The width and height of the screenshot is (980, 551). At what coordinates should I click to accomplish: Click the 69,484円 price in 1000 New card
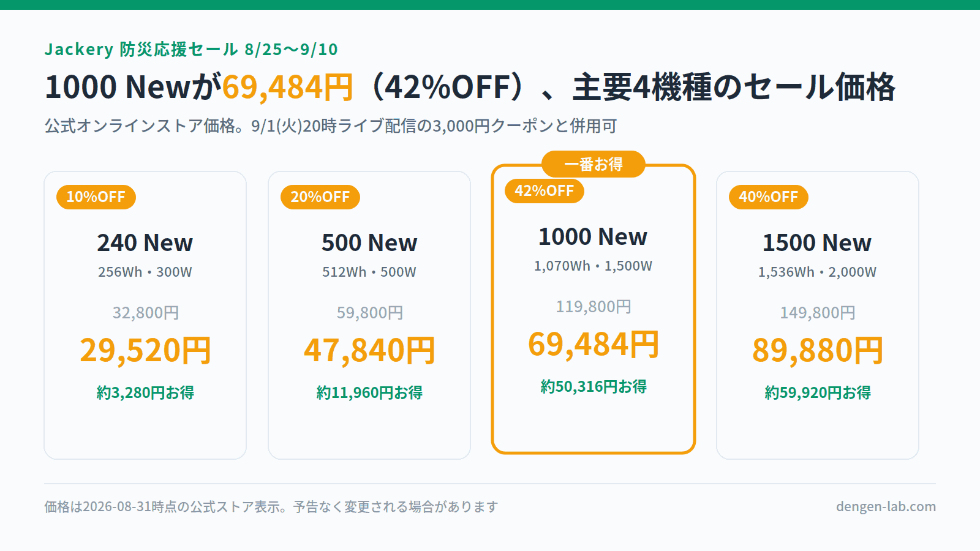point(594,344)
